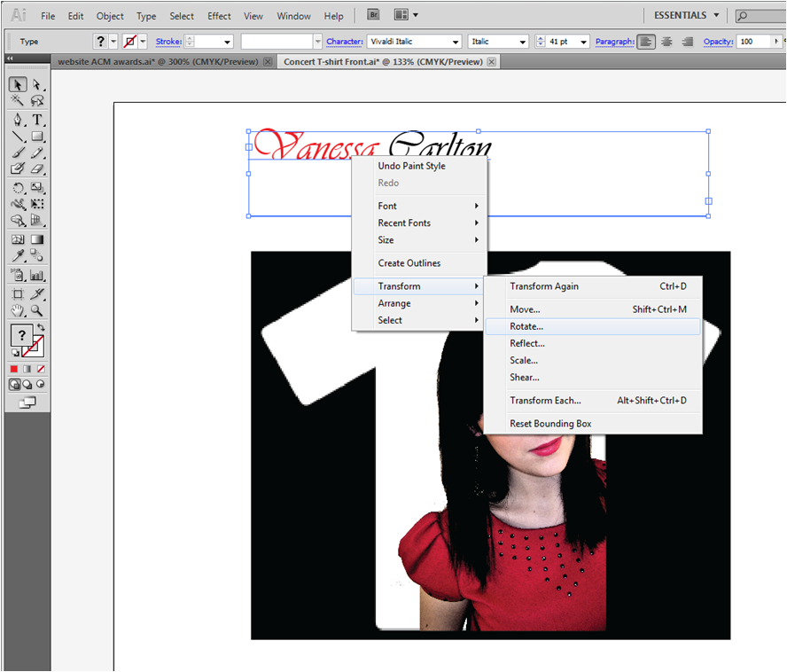Select the Shape Builder tool
787x672 pixels.
click(x=18, y=220)
